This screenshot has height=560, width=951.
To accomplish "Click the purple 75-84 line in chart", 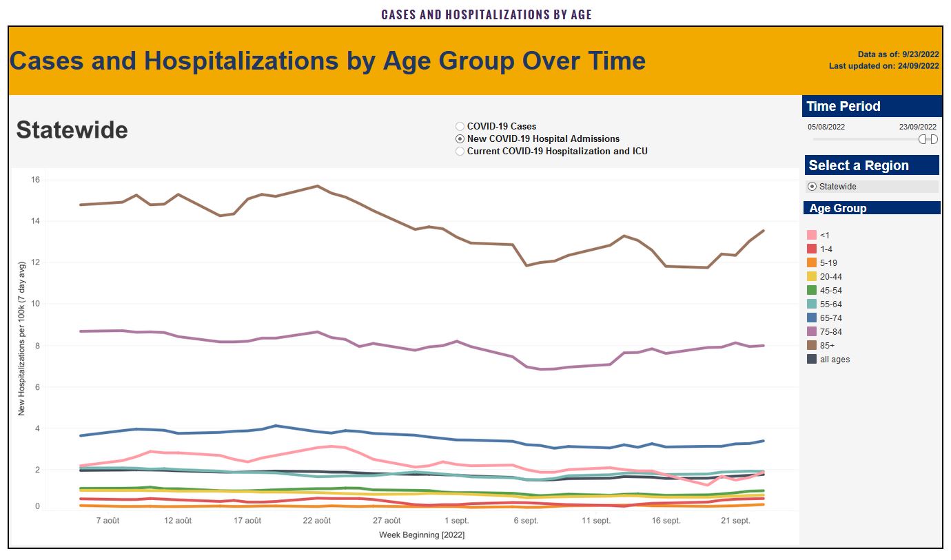I will pyautogui.click(x=413, y=349).
